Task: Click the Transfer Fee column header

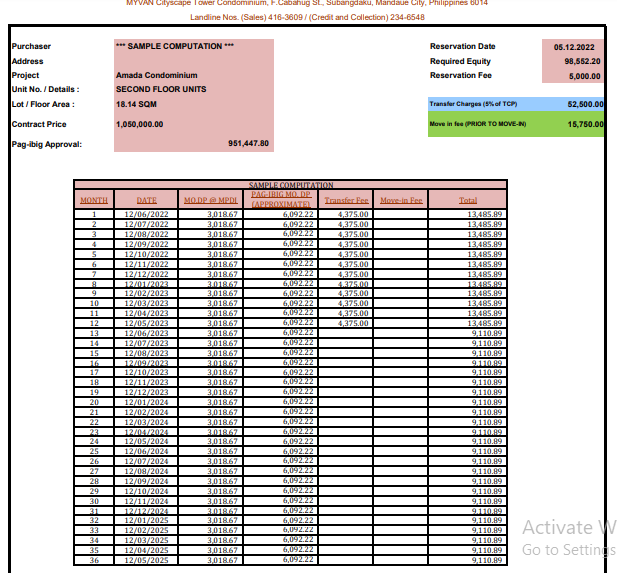Action: click(346, 200)
